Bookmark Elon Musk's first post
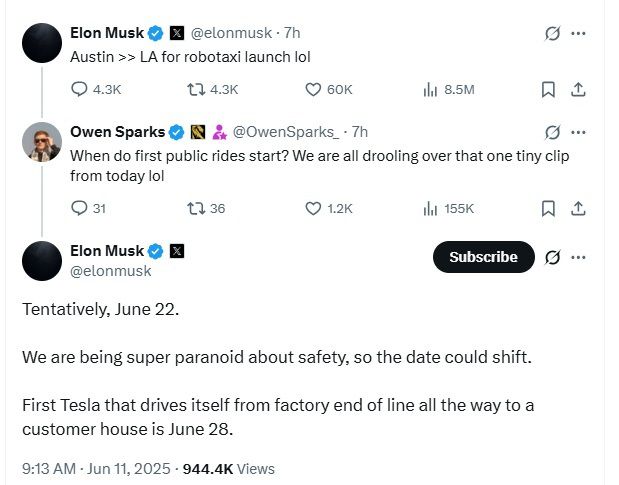 pos(548,89)
